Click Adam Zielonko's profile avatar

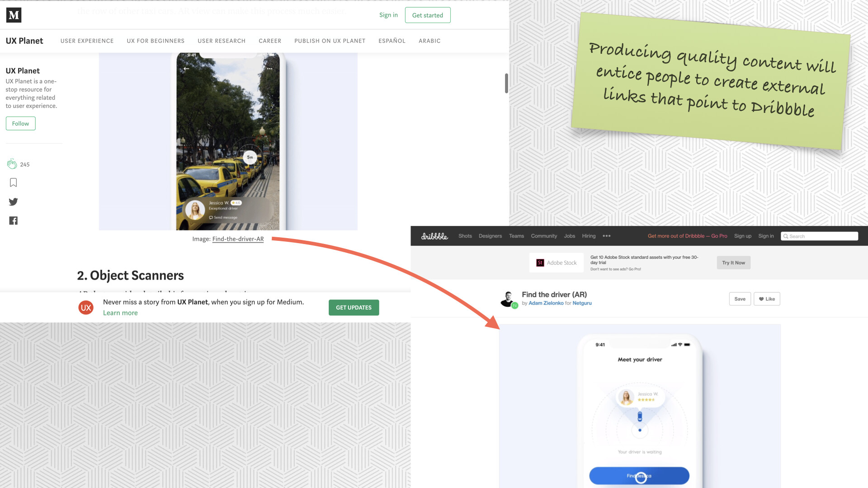(x=508, y=299)
